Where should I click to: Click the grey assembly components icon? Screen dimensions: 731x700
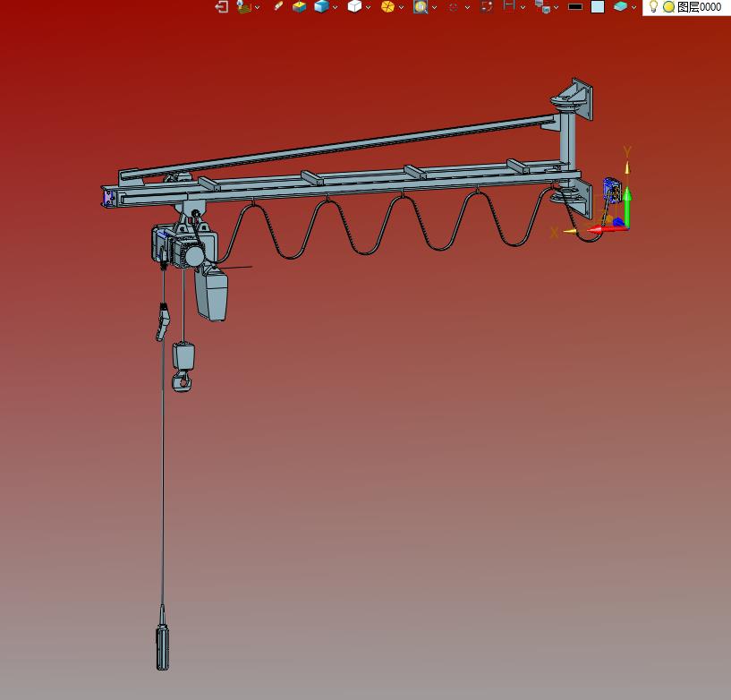click(x=542, y=6)
